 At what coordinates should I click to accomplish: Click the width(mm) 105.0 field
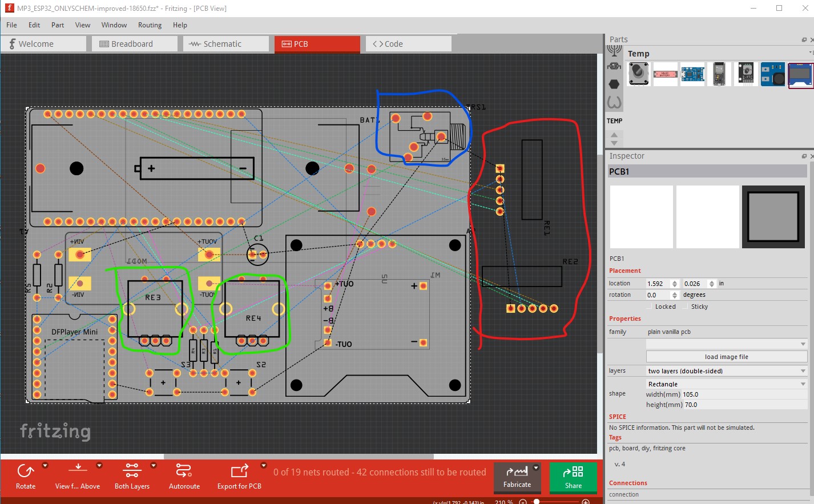(744, 394)
